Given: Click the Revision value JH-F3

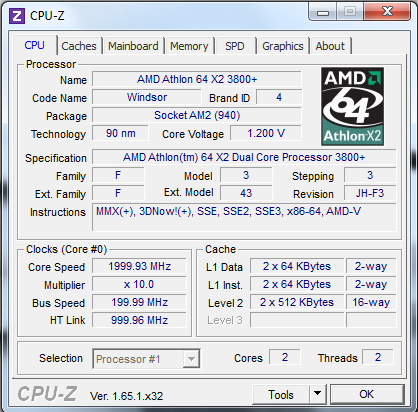Looking at the screenshot, I should pos(370,193).
